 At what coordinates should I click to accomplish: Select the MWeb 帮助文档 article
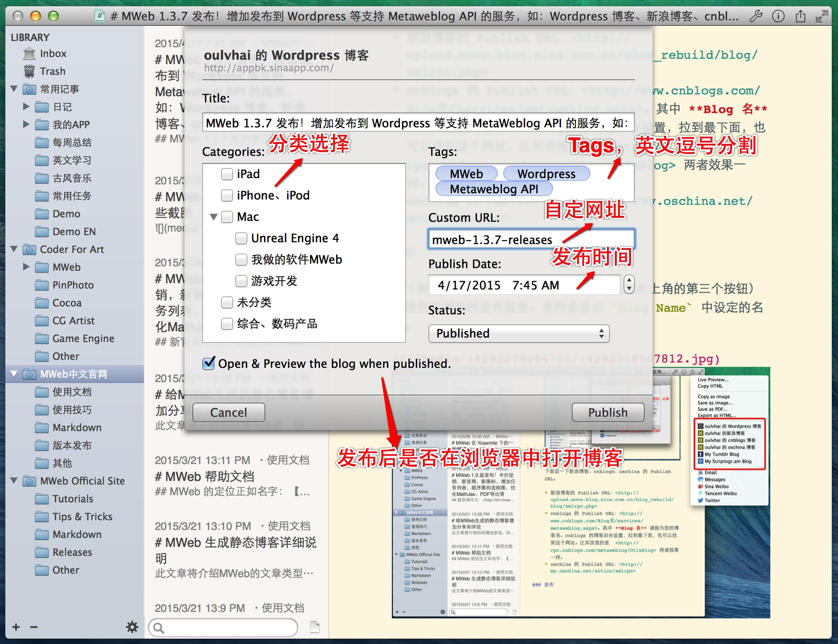pyautogui.click(x=236, y=477)
